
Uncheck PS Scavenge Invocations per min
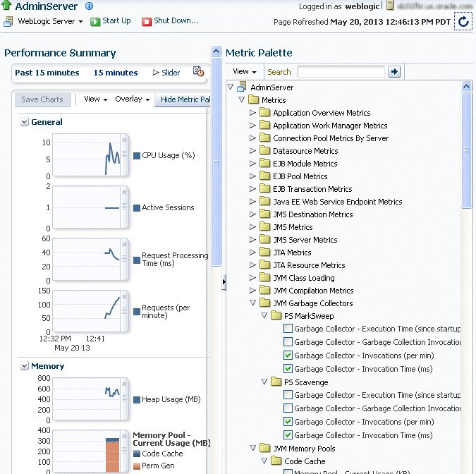coord(288,422)
